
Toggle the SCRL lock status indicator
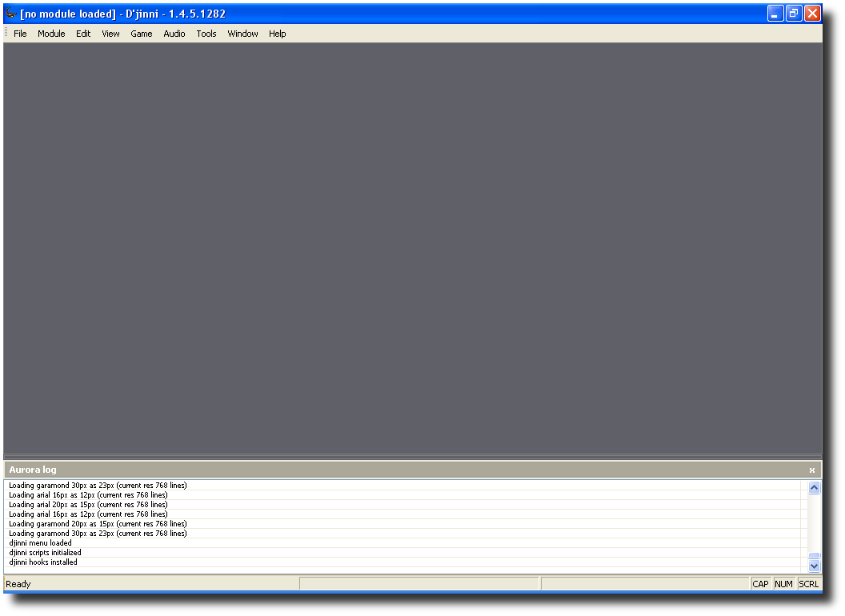click(x=808, y=584)
